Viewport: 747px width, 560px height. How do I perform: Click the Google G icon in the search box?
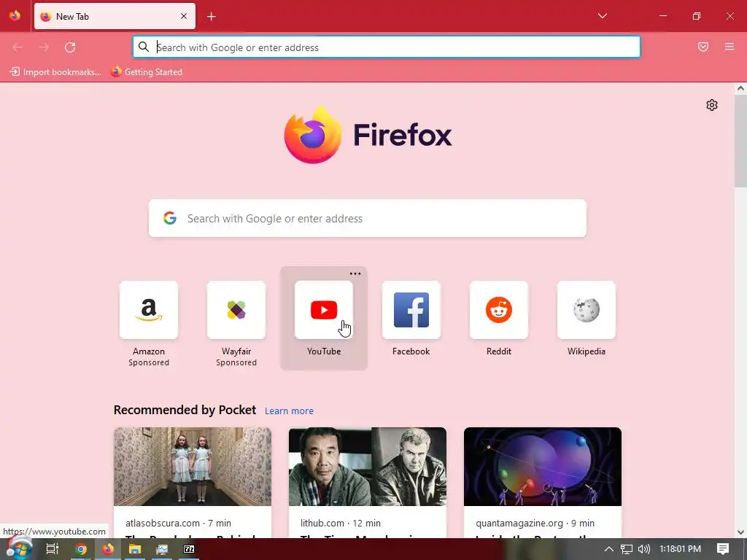point(170,218)
